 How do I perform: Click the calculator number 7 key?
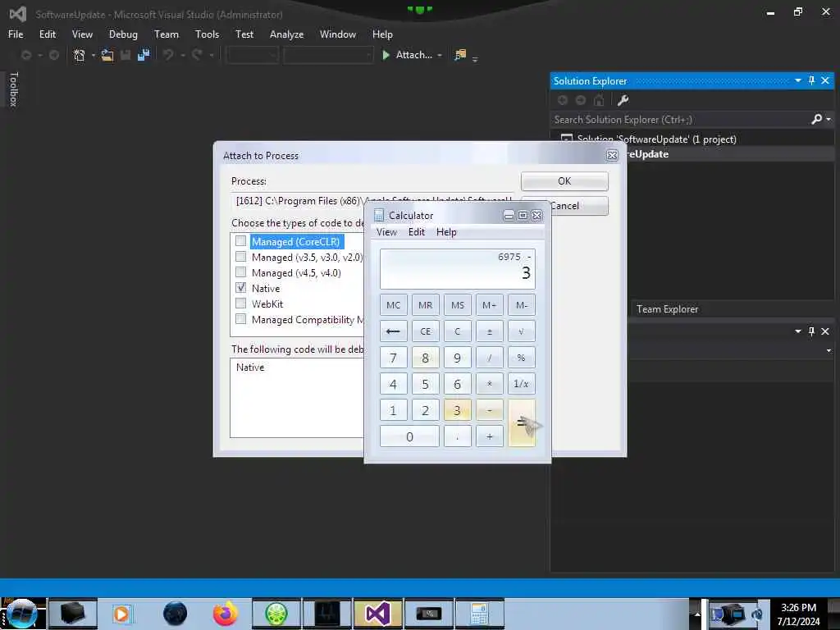(393, 358)
